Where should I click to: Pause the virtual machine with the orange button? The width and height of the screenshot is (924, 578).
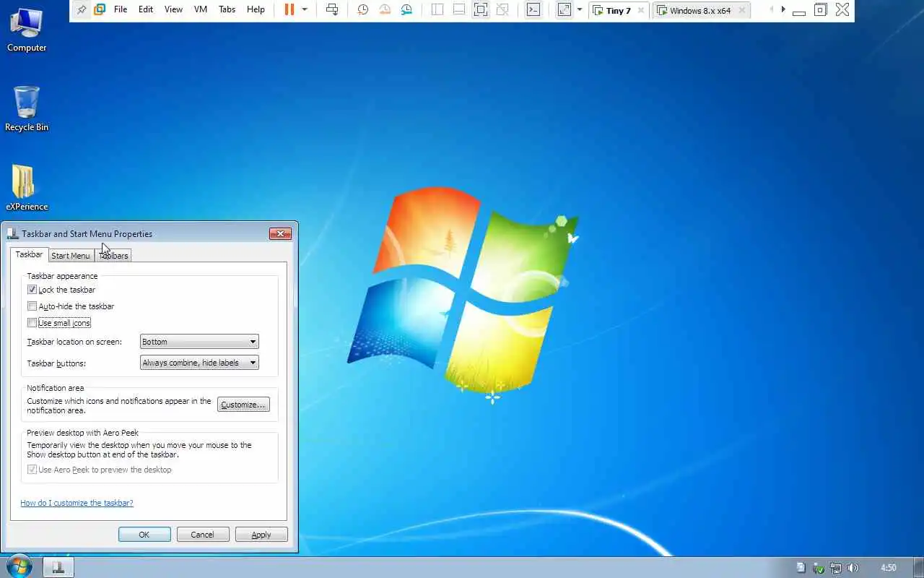[x=289, y=9]
